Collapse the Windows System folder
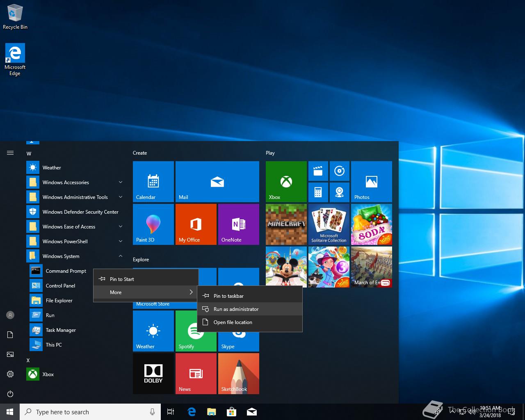 click(75, 256)
